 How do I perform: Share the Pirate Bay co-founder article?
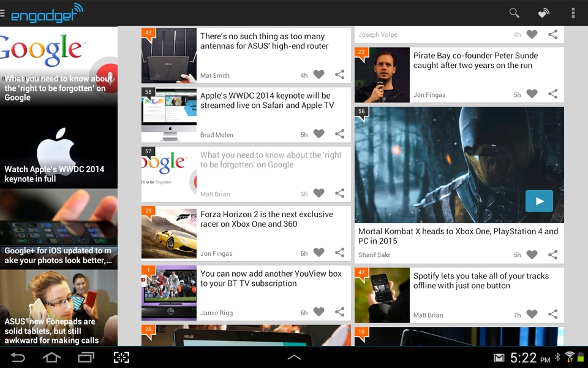pos(552,94)
